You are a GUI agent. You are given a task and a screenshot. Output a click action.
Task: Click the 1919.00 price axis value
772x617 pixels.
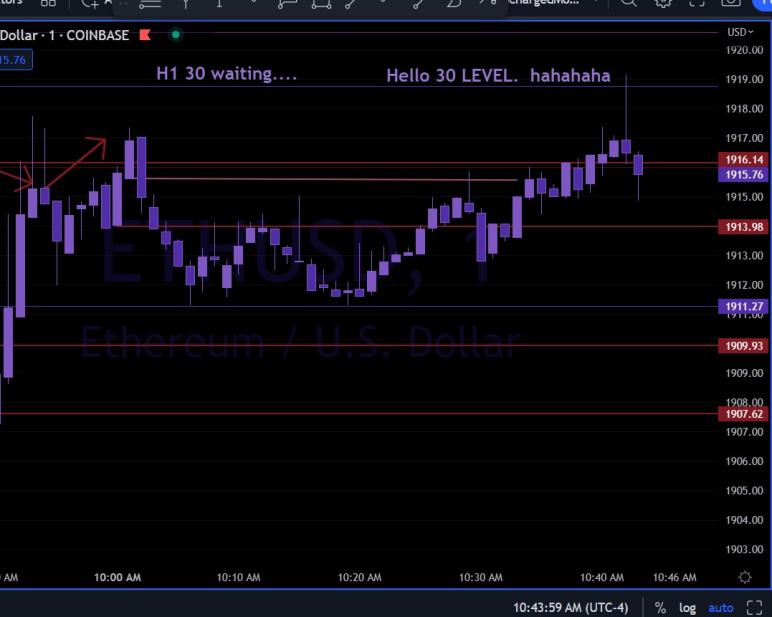click(744, 80)
